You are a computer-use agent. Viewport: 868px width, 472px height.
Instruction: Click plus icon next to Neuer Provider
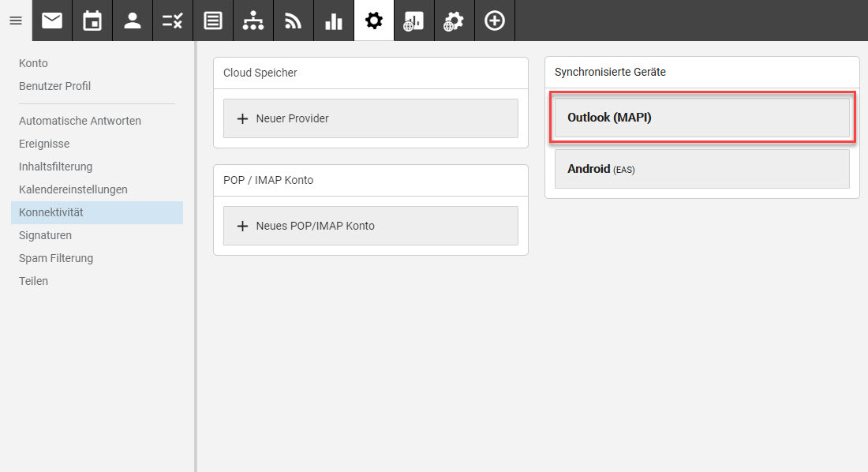point(242,118)
